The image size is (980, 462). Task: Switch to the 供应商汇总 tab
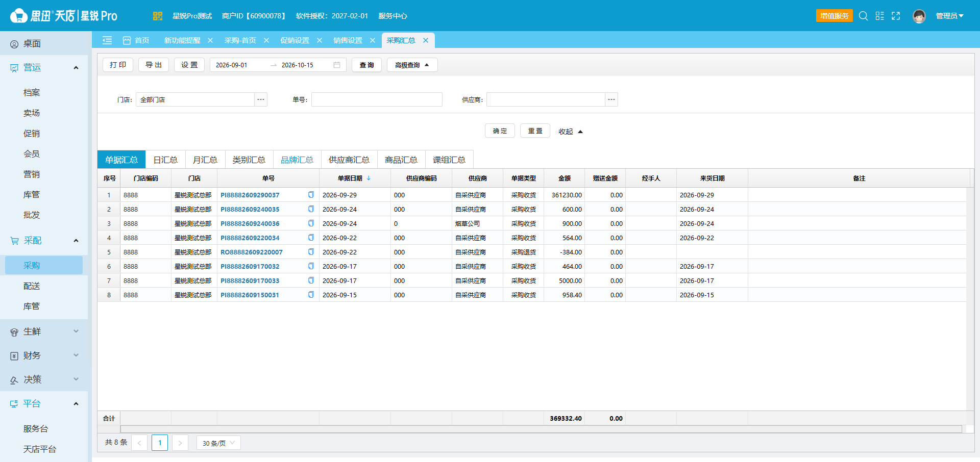click(349, 160)
